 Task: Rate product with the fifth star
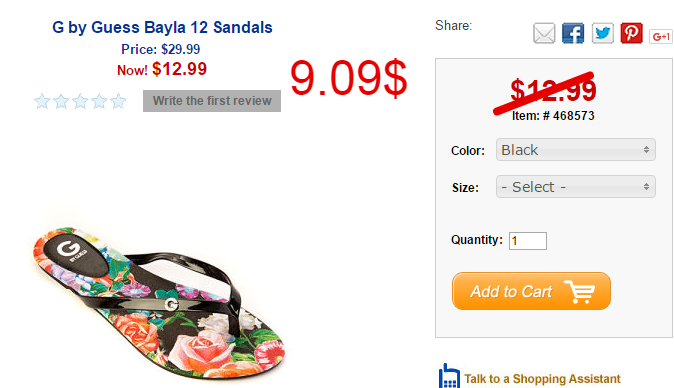click(118, 101)
